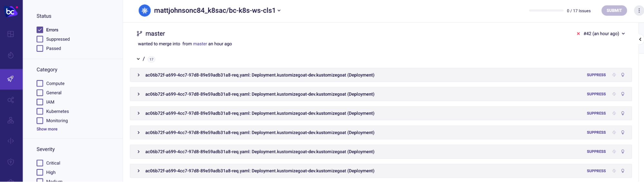Viewport: 644px width, 182px height.
Task: Enable the Suppressed status filter
Action: coord(40,39)
